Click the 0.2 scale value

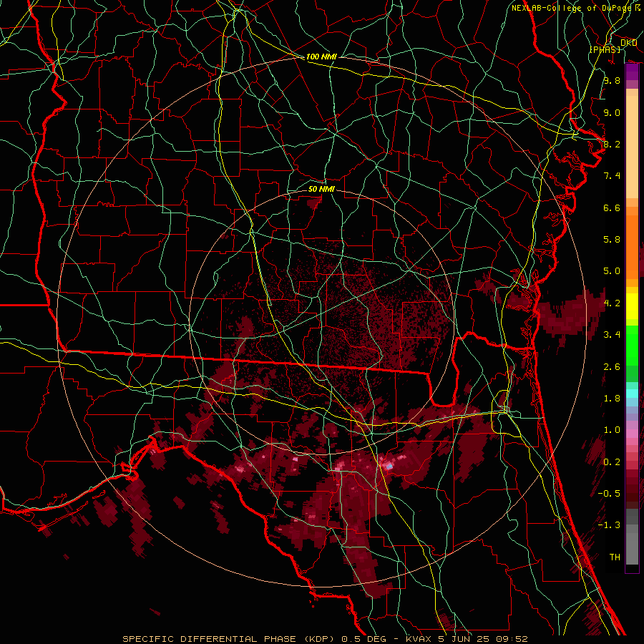(612, 462)
